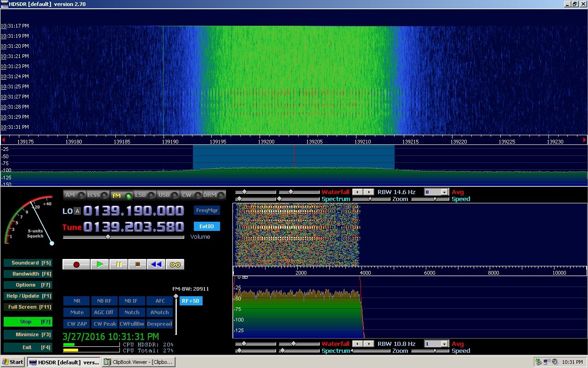588x368 pixels.
Task: Choose DRM mode
Action: (x=214, y=195)
